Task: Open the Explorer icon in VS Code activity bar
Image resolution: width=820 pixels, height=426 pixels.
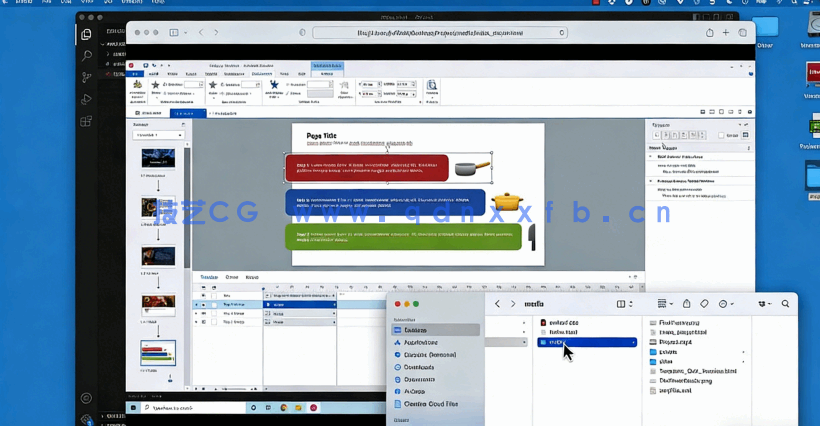Action: point(86,34)
